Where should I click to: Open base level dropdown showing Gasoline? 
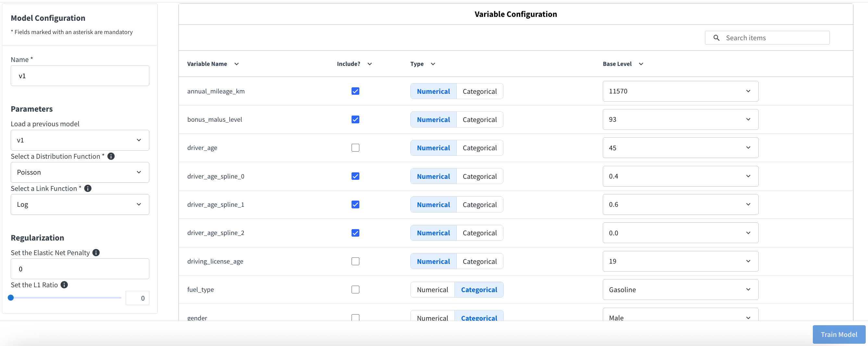coord(680,290)
